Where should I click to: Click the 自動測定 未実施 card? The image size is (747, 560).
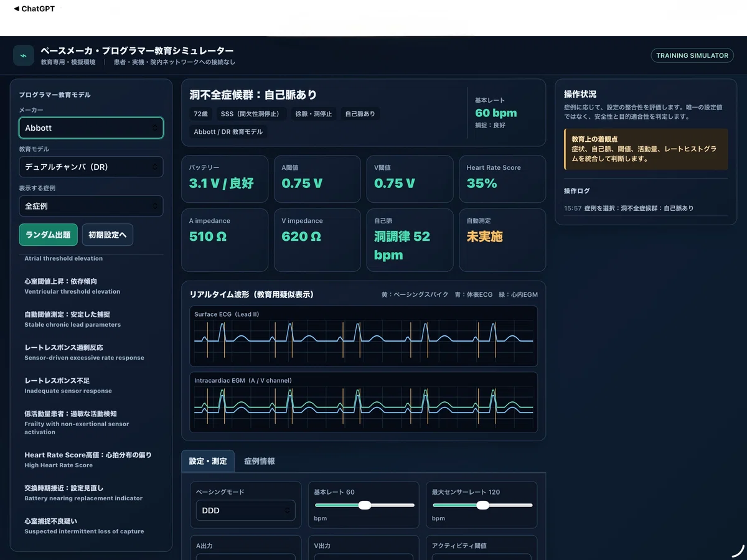click(x=502, y=240)
